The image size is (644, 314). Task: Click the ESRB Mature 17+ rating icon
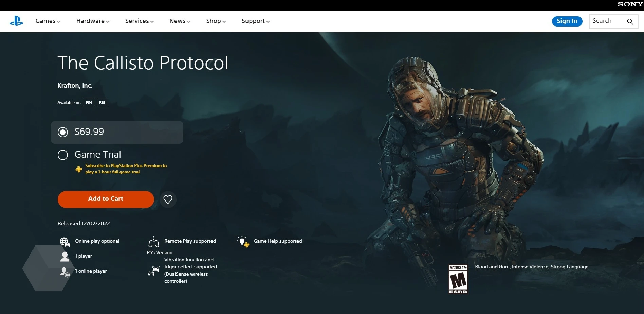458,279
